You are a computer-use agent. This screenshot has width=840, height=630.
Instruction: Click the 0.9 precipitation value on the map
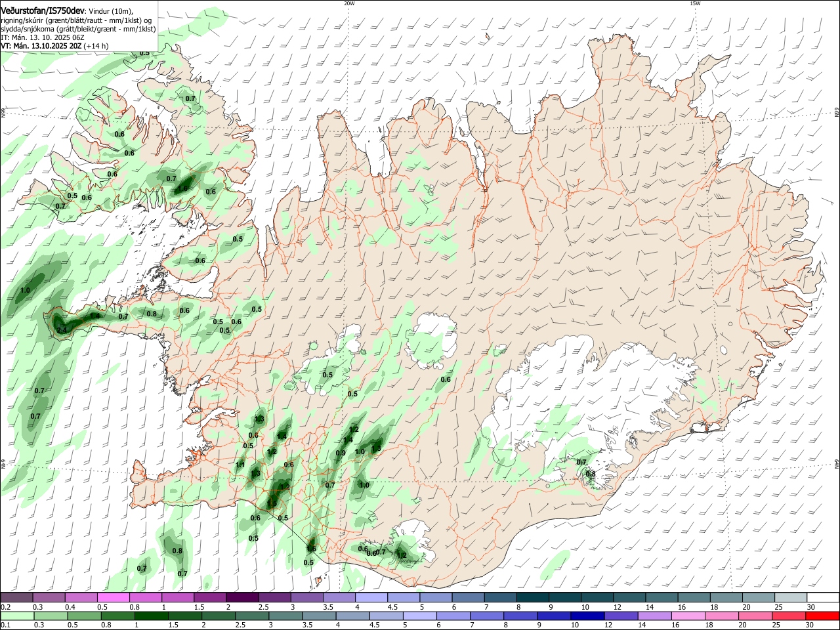(341, 453)
